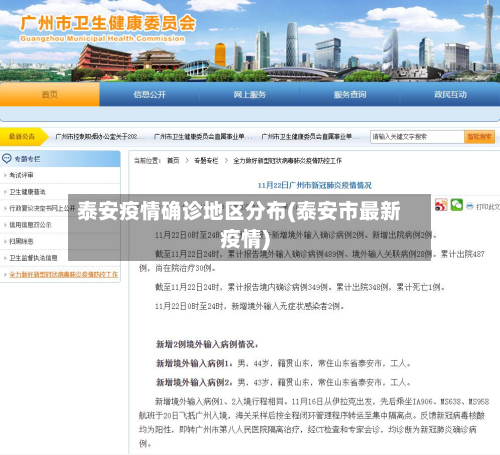Open 扫黑除恶 sidebar entry
Viewport: 500px width, 455px height.
tap(21, 241)
